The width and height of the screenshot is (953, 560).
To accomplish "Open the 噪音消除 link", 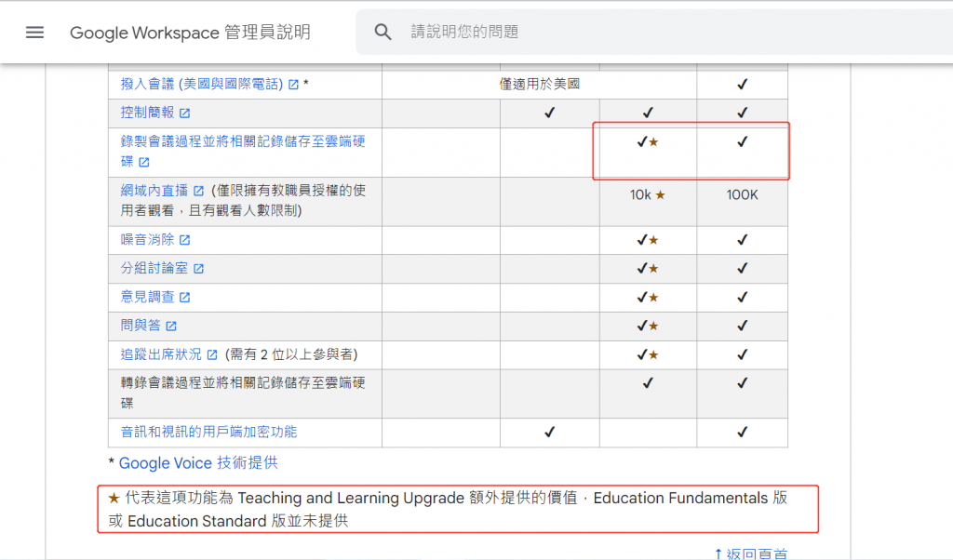I will coord(147,239).
